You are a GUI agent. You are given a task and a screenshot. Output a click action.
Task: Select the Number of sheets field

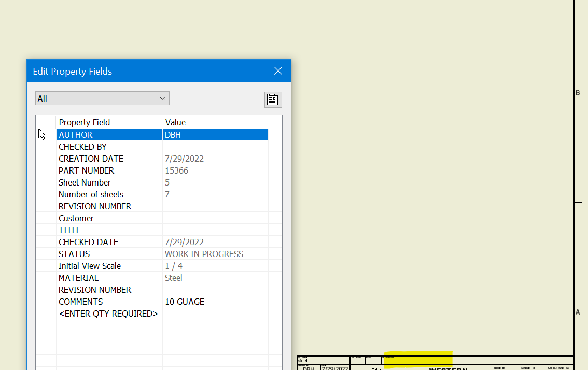109,194
